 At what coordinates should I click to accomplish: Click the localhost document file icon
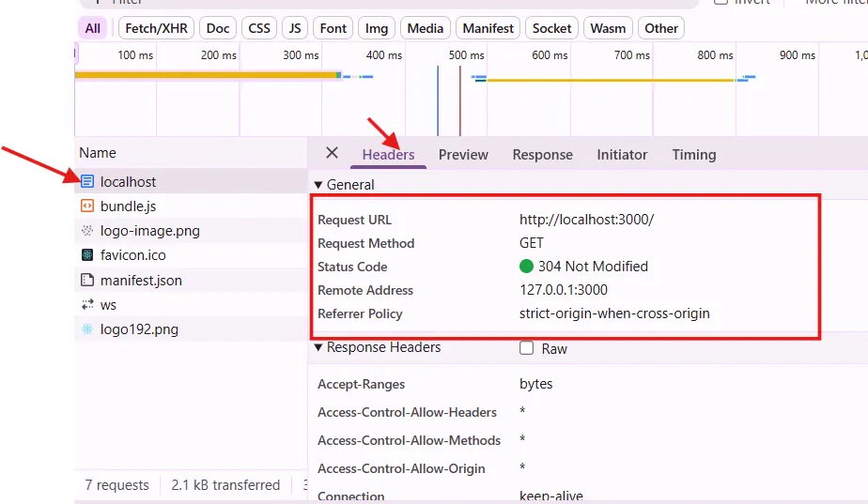(x=87, y=181)
